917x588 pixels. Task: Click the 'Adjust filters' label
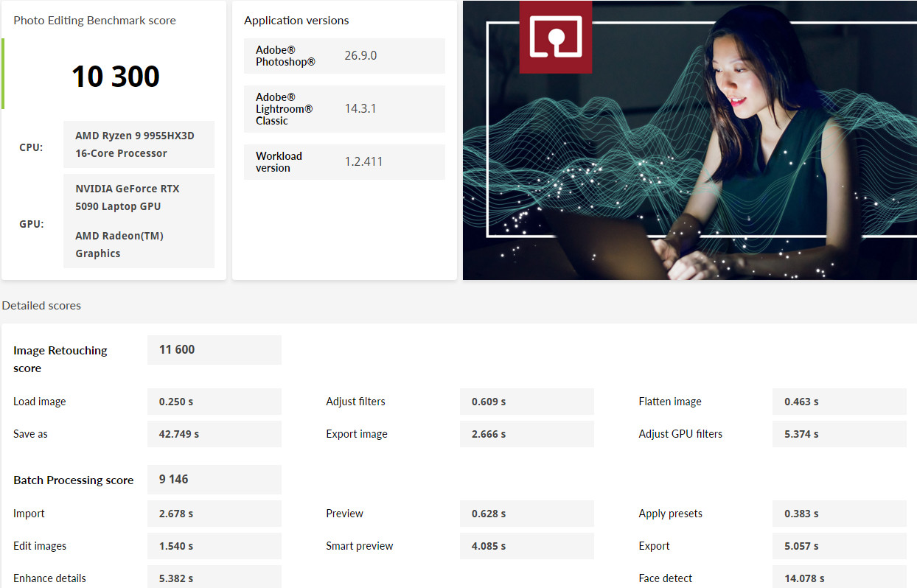(355, 402)
